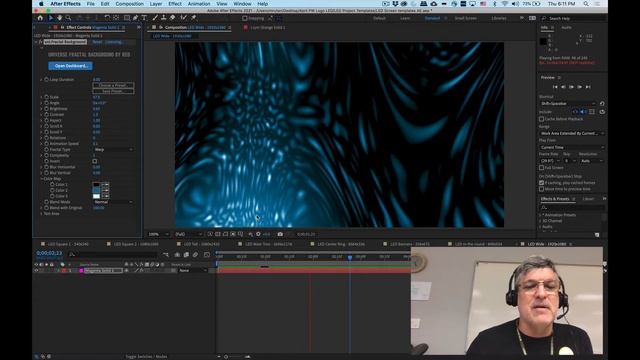Click the Bluetooth icon in menu bar
Viewport: 640px width, 360px height.
[495, 4]
